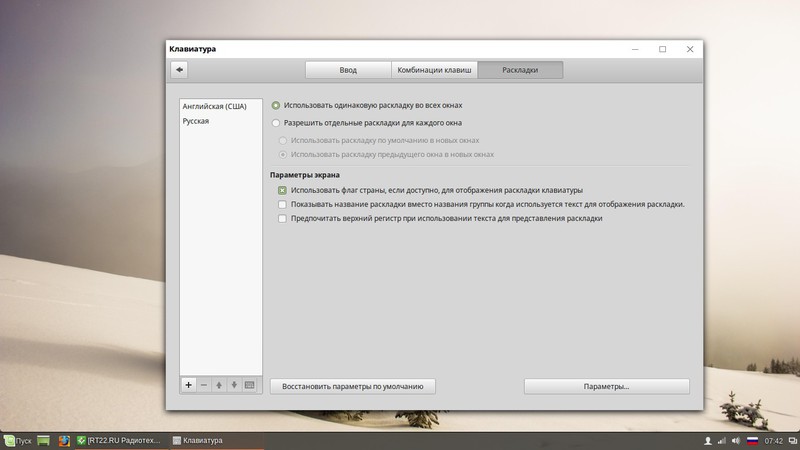800x450 pixels.
Task: Switch to the 'Ввод' tab
Action: 347,70
